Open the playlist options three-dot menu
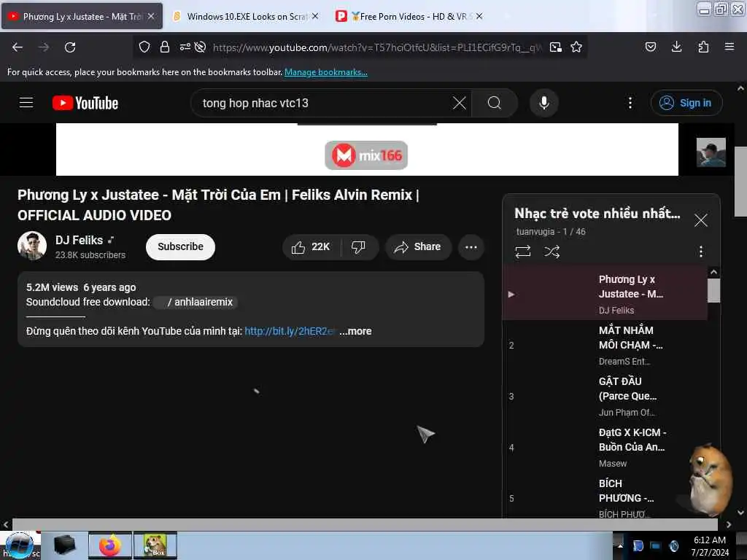Viewport: 747px width, 560px height. [701, 251]
